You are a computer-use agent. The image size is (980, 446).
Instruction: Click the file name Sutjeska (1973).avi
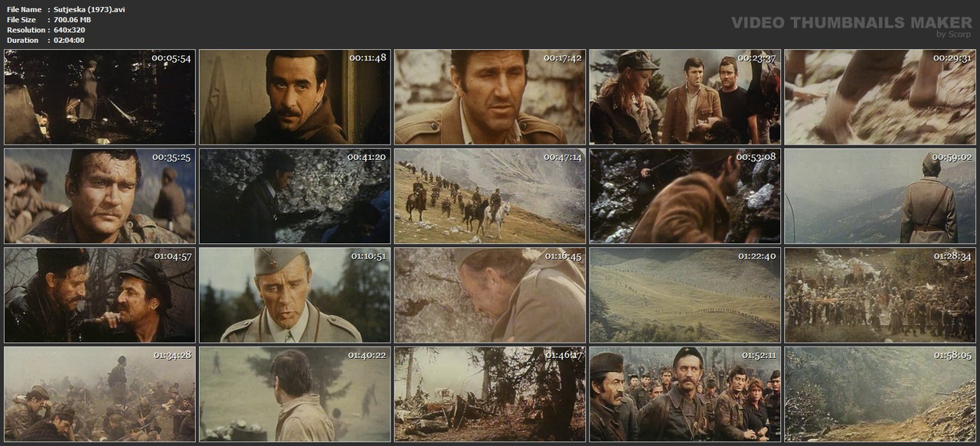point(90,9)
